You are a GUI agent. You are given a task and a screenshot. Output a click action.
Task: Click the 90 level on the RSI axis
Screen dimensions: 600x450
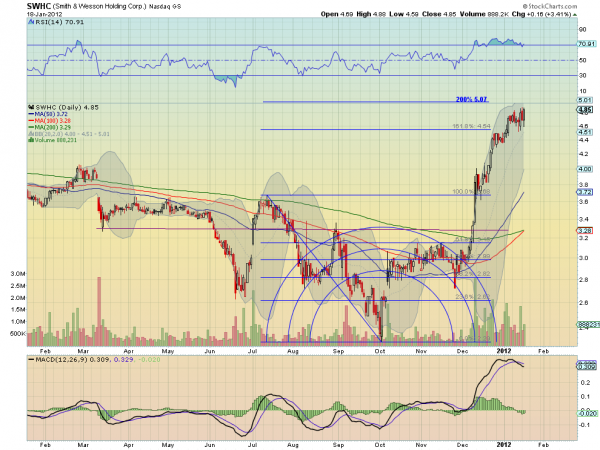(582, 29)
